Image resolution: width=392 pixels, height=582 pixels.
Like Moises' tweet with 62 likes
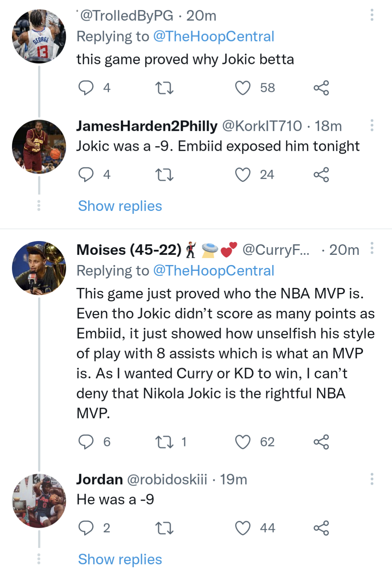tap(242, 442)
